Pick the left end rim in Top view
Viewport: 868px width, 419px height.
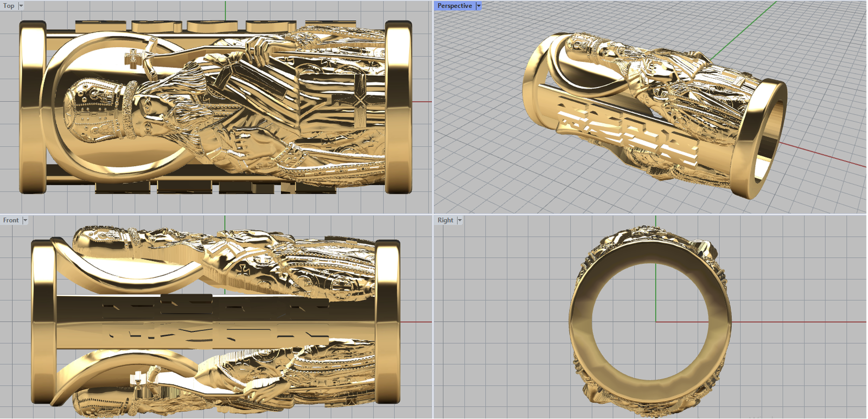point(32,107)
